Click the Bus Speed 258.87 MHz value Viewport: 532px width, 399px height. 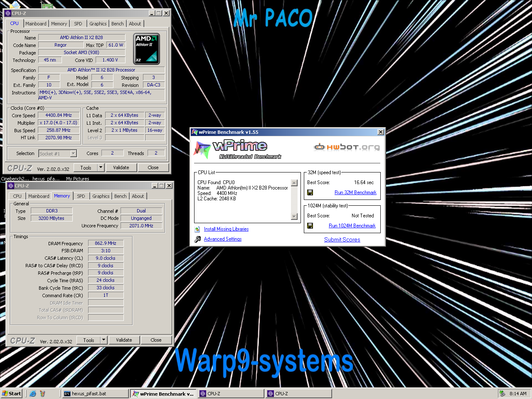click(x=59, y=130)
